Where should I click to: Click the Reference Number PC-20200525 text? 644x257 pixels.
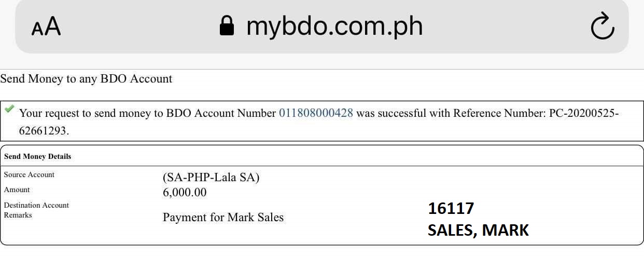click(x=584, y=113)
